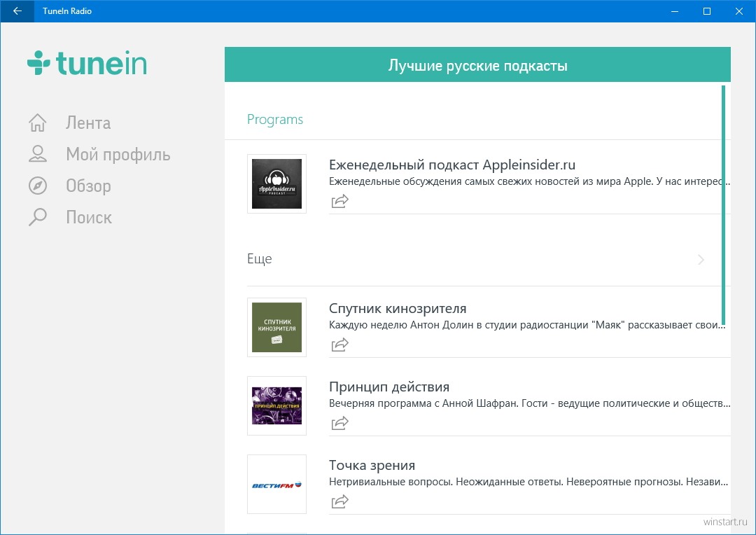756x535 pixels.
Task: Click the back arrow in the title bar
Action: [x=17, y=11]
